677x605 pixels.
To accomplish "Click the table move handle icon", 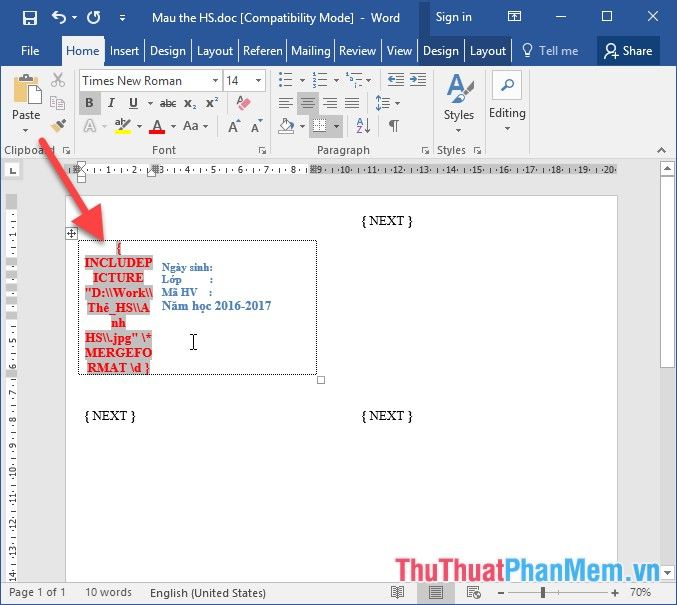I will pyautogui.click(x=71, y=233).
